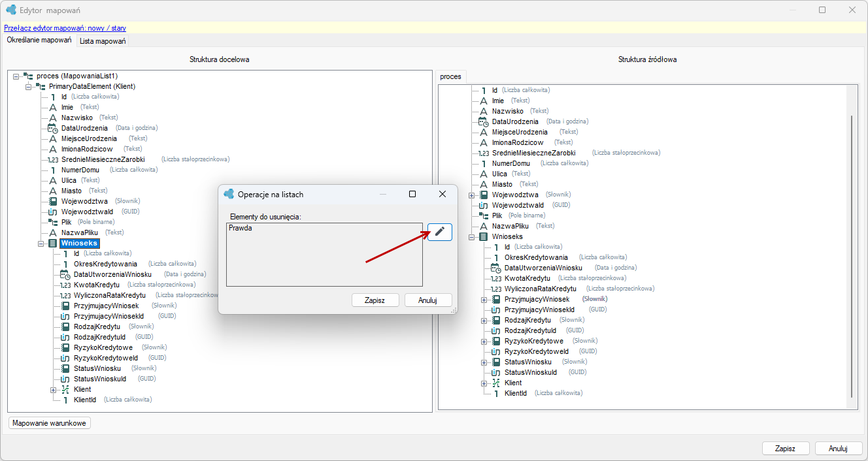
Task: Select the Określanie mapowań tab
Action: 39,40
